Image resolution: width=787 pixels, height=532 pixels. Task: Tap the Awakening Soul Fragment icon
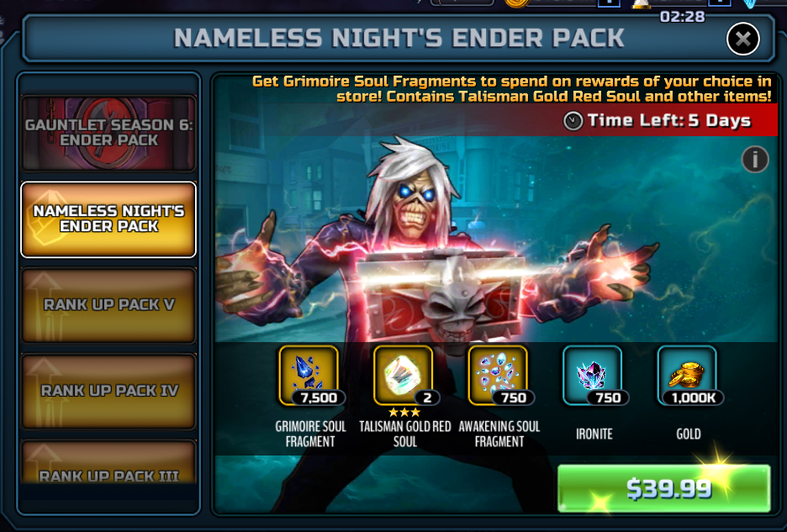[498, 375]
